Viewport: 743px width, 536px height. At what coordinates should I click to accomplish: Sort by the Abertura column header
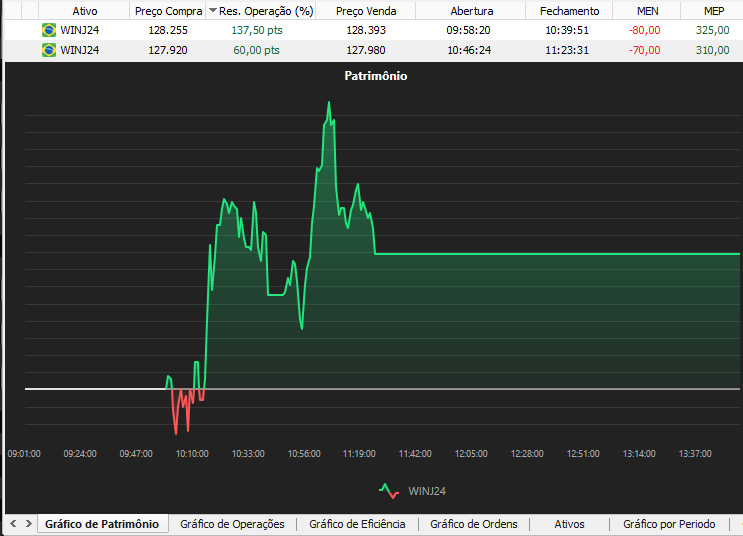coord(471,11)
